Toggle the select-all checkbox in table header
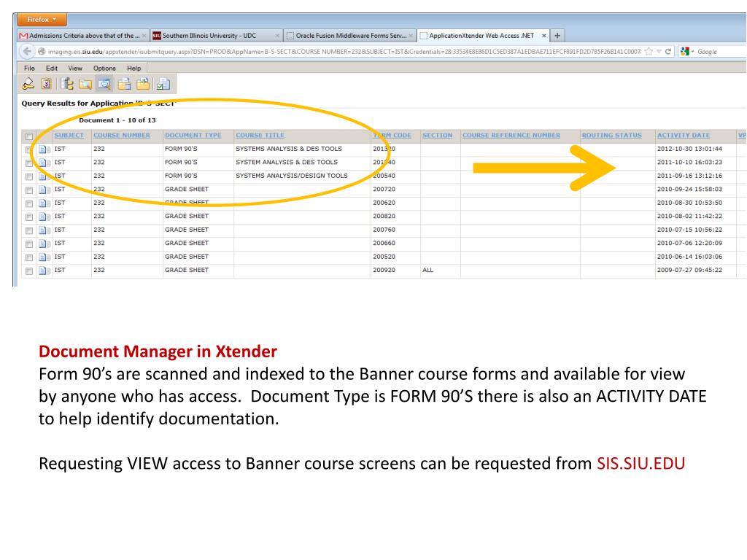This screenshot has height=560, width=747. click(29, 136)
